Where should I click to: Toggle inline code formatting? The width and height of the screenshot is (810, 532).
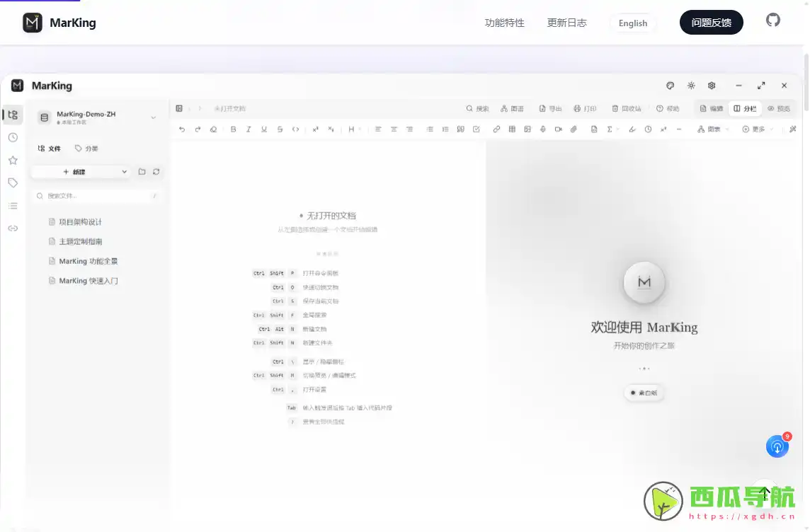pyautogui.click(x=295, y=129)
